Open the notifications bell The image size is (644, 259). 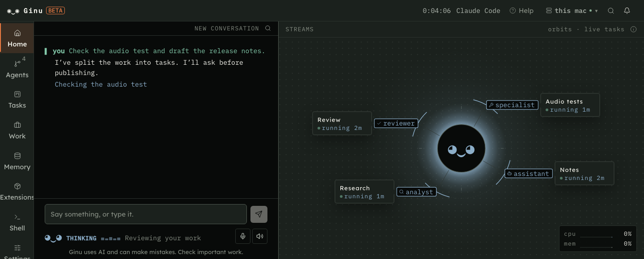click(x=627, y=11)
